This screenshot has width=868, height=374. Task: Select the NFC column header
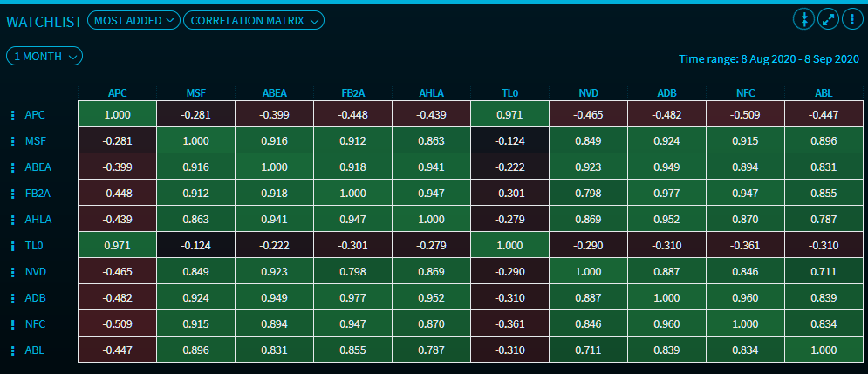[745, 92]
